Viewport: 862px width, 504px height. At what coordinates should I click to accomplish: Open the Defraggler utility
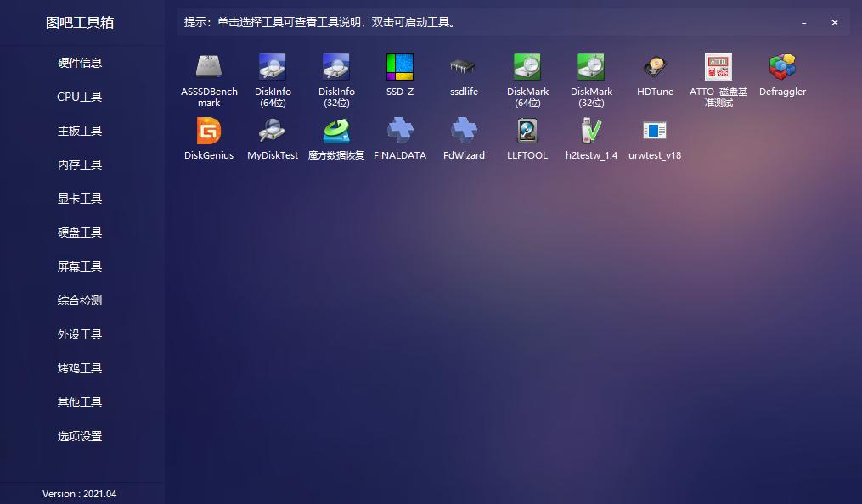781,68
